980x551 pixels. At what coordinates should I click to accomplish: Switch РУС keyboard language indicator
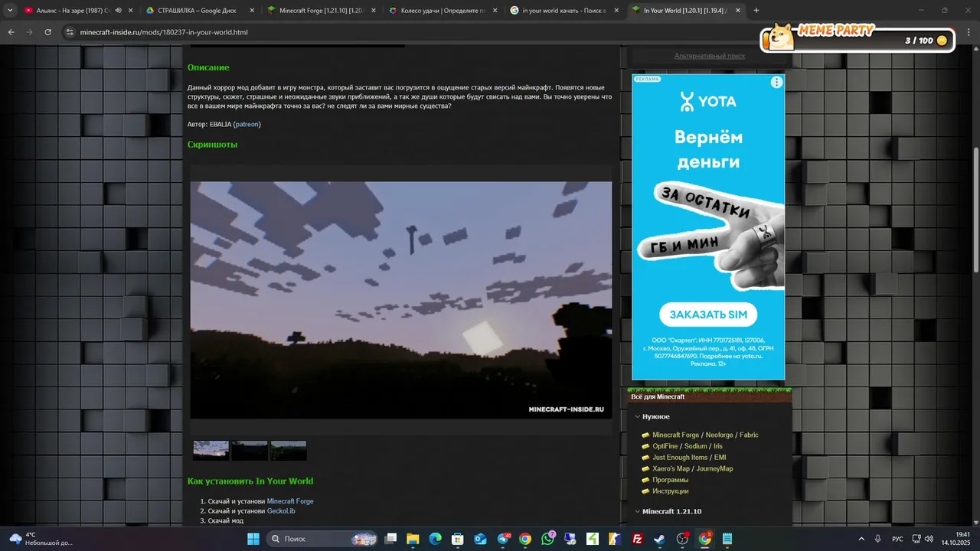click(x=897, y=539)
